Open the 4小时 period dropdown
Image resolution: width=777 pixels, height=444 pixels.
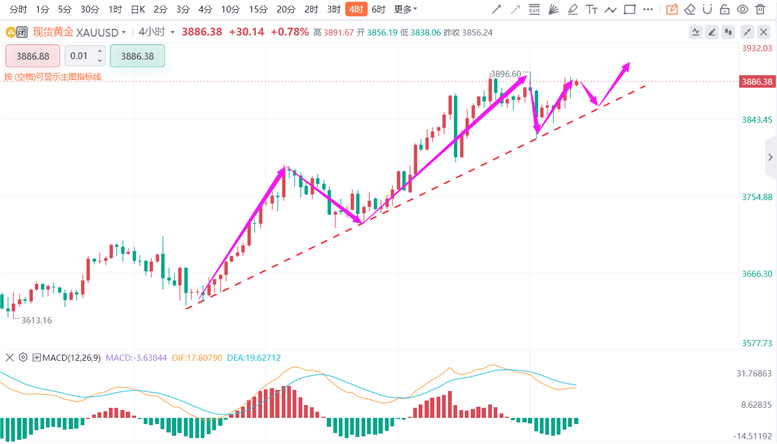173,32
